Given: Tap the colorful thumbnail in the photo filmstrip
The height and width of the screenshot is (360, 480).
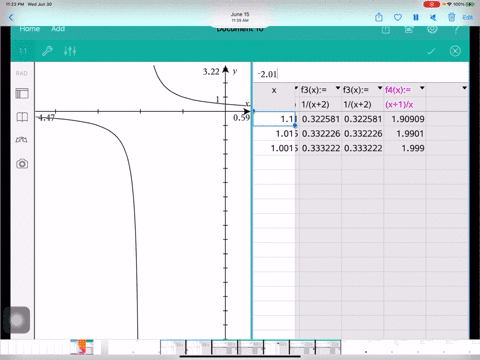Looking at the screenshot, I should pyautogui.click(x=82, y=347).
